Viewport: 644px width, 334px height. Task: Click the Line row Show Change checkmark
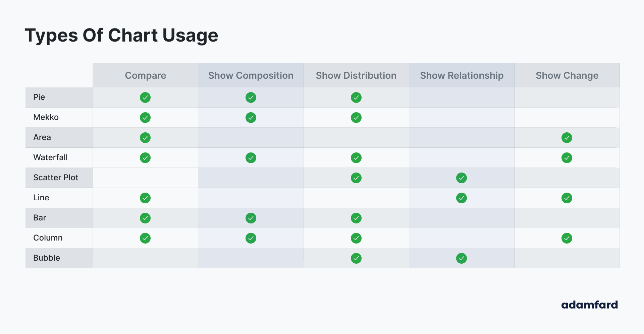point(567,198)
